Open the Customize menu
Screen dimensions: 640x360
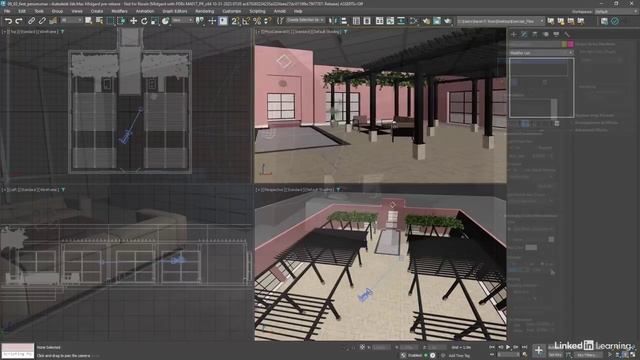pos(231,11)
